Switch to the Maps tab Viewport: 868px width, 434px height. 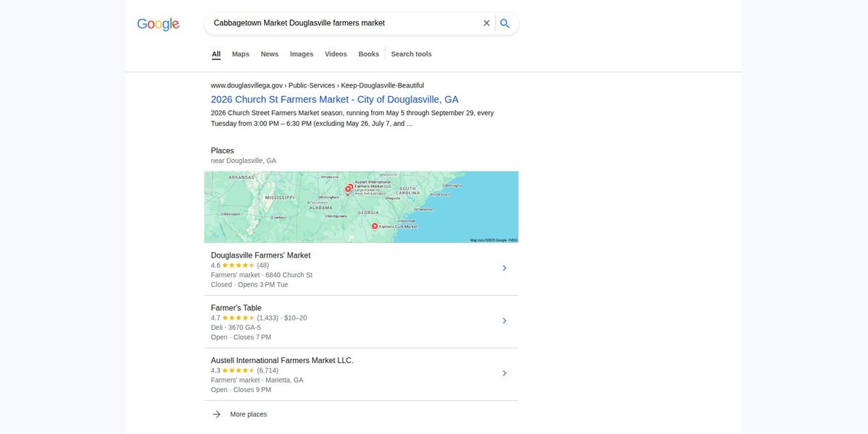click(x=241, y=54)
